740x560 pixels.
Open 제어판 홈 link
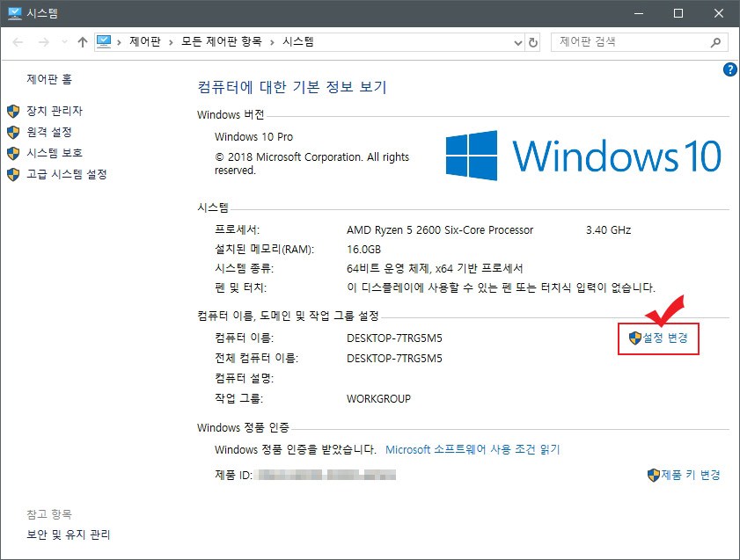tap(49, 79)
